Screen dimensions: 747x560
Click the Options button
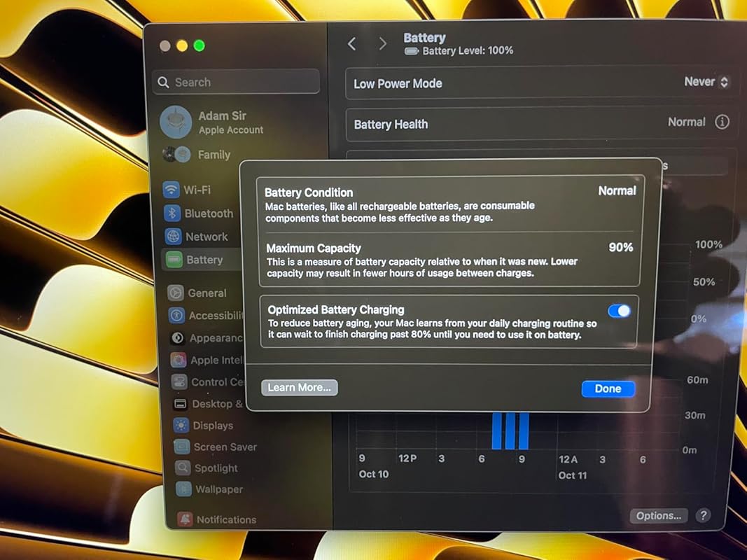coord(658,516)
